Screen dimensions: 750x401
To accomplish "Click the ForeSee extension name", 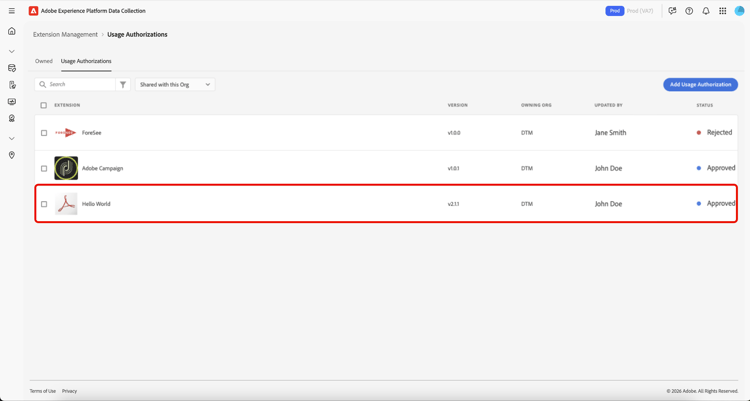I will 91,133.
